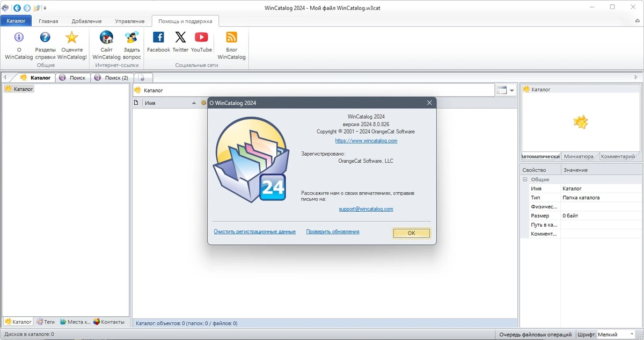The width and height of the screenshot is (644, 340).
Task: Click the 'Задать вопрос' icon
Action: coord(132,45)
